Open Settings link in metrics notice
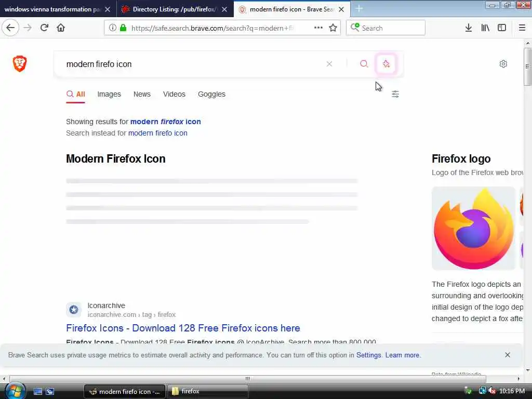The height and width of the screenshot is (399, 532). click(x=368, y=355)
